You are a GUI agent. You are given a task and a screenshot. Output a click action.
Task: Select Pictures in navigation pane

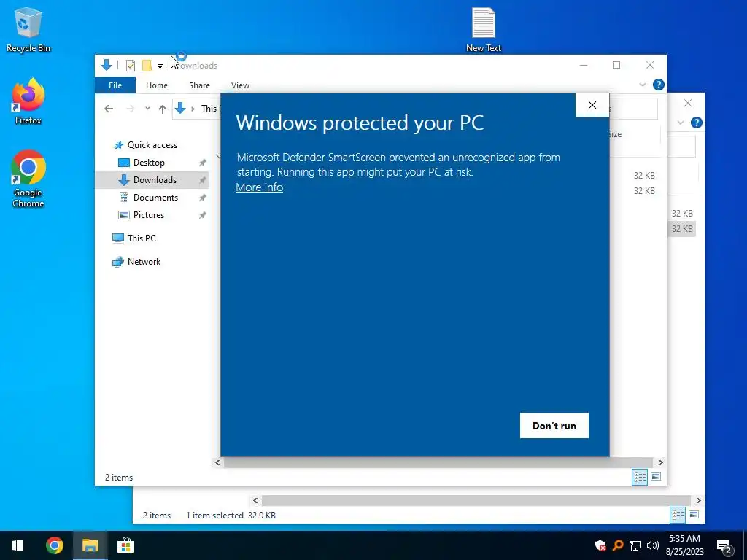[x=149, y=215]
